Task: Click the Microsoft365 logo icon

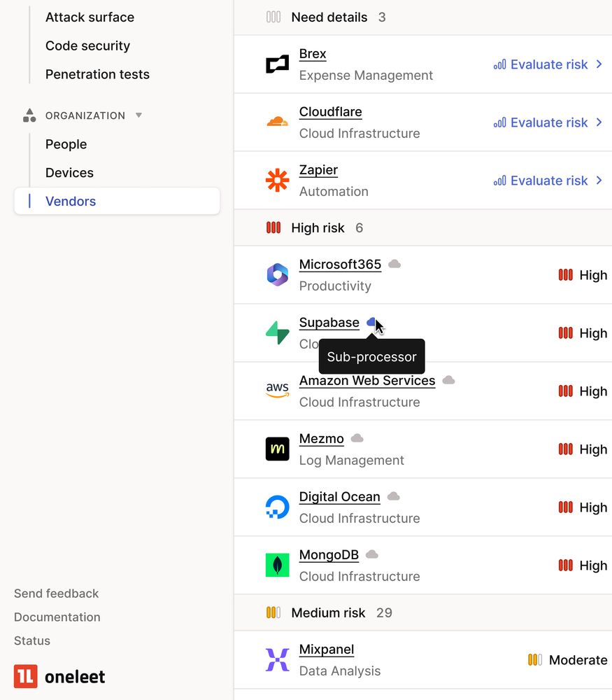Action: [277, 274]
